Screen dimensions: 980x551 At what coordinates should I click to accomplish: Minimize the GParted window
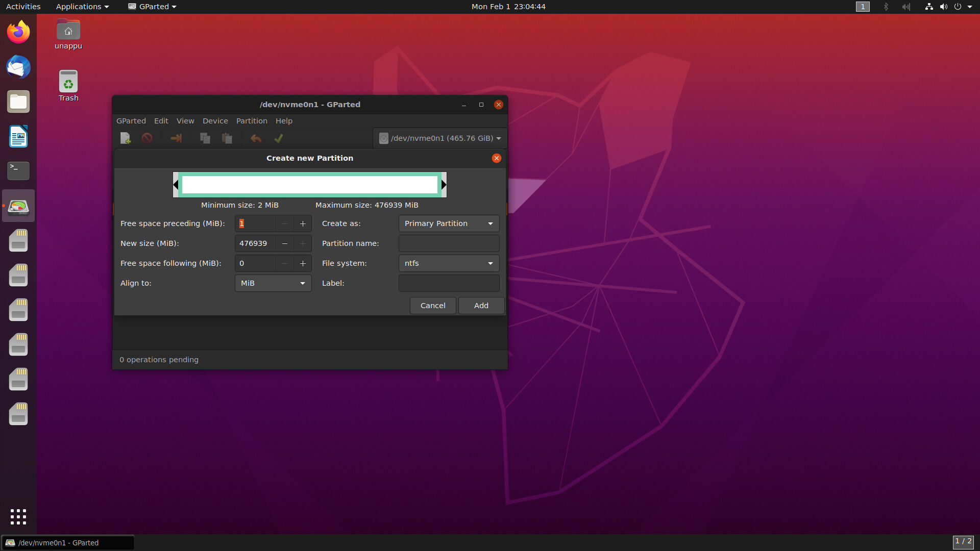click(x=464, y=105)
